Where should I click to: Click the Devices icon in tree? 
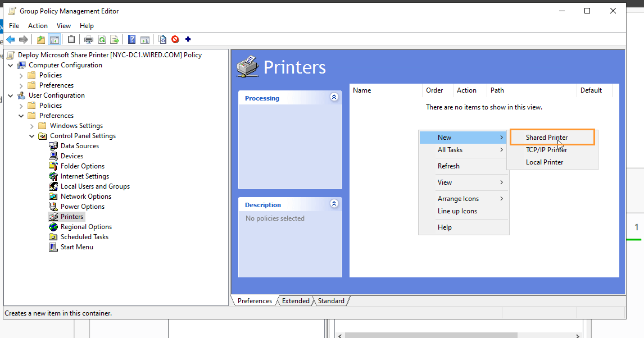(53, 156)
